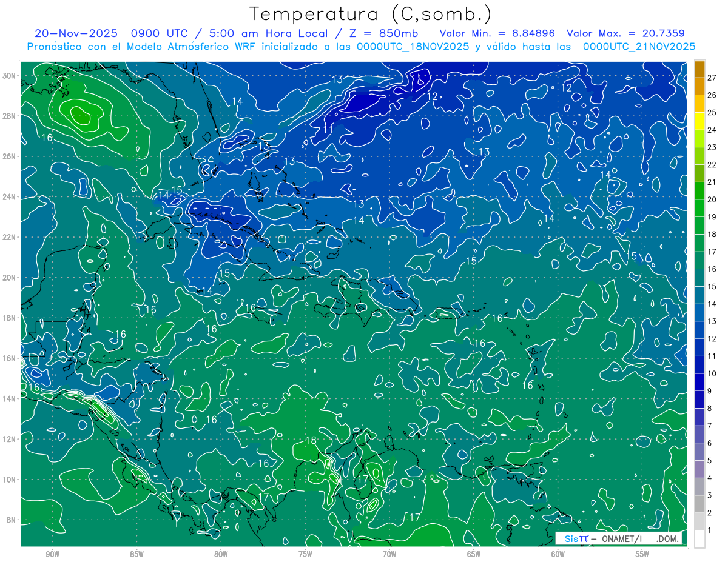Click the '1' label on the color scale
This screenshot has width=728, height=562.
click(x=709, y=530)
